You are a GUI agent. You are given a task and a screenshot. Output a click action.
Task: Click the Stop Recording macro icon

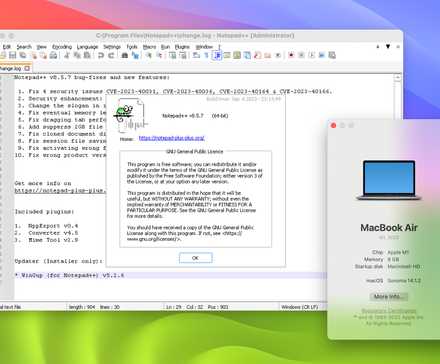pyautogui.click(x=301, y=55)
